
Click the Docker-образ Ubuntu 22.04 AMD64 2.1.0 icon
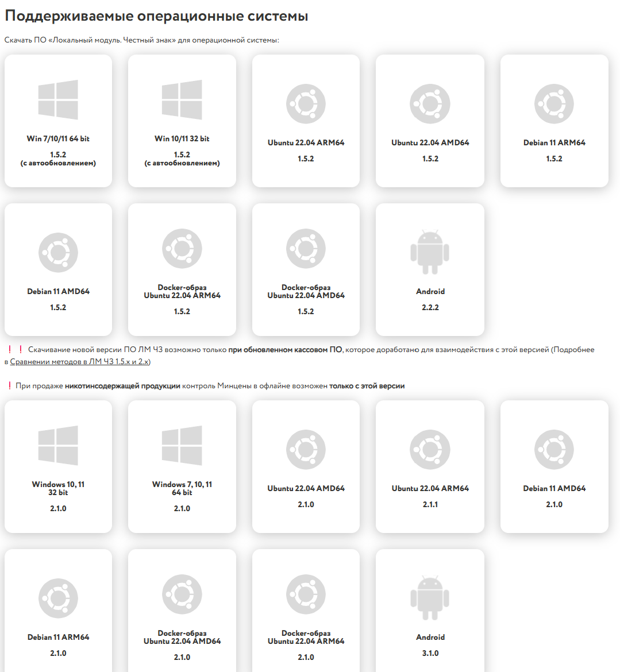(182, 594)
